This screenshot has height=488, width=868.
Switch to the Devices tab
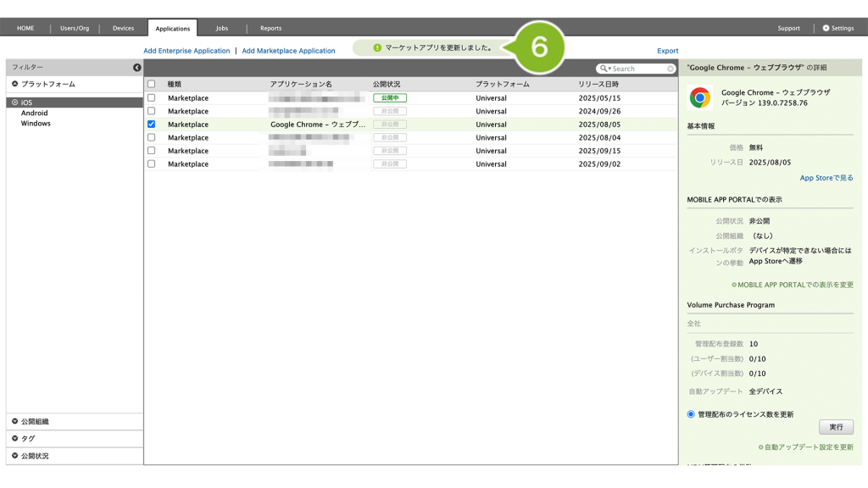[123, 28]
